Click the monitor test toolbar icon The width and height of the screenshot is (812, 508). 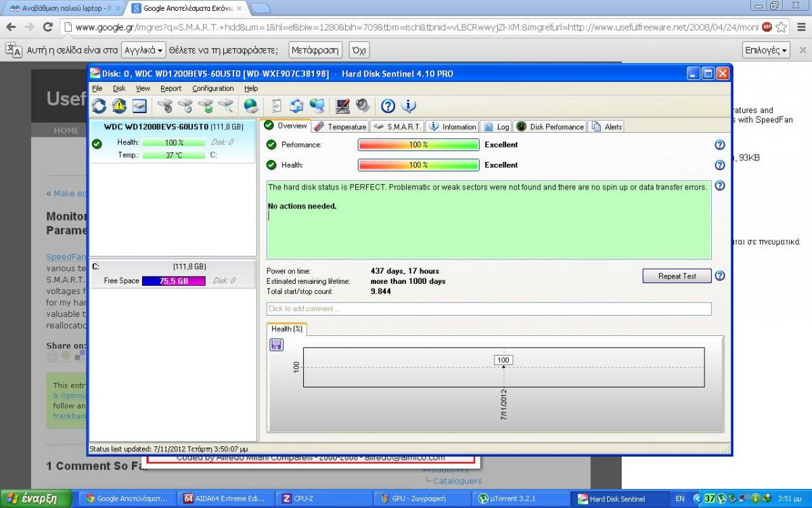(342, 106)
